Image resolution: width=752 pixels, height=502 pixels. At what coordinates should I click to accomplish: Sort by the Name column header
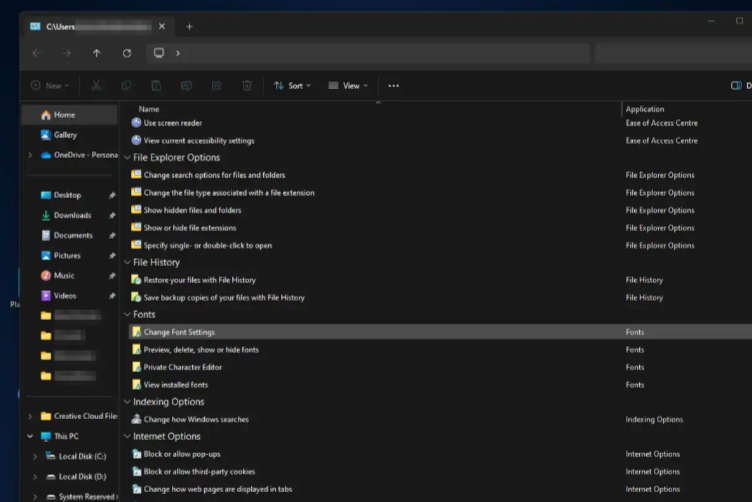(149, 109)
